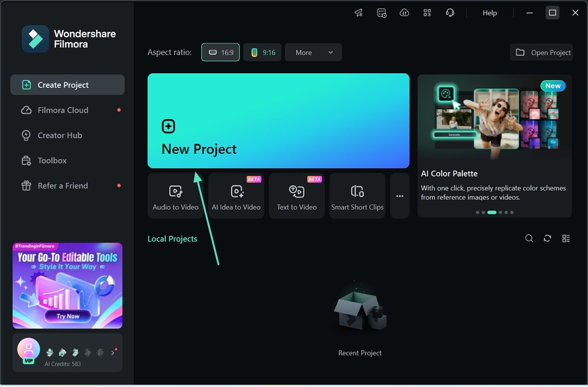
Task: Click the Local Projects heading
Action: pos(172,239)
